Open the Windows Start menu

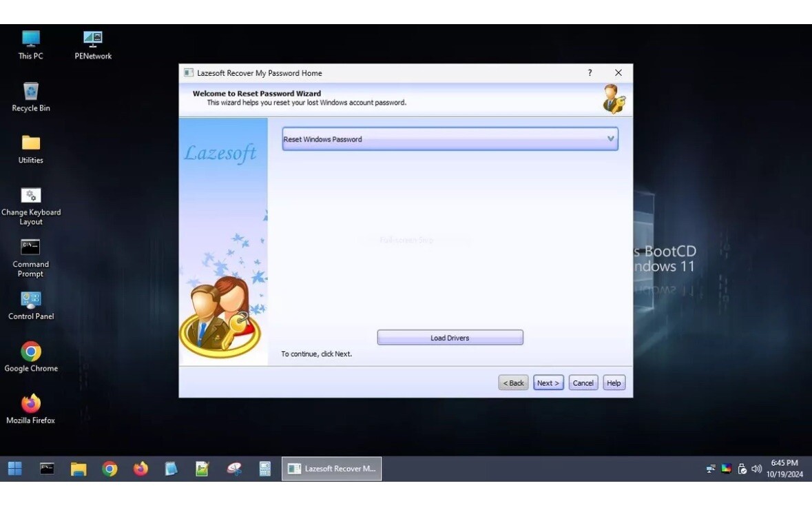pyautogui.click(x=14, y=468)
